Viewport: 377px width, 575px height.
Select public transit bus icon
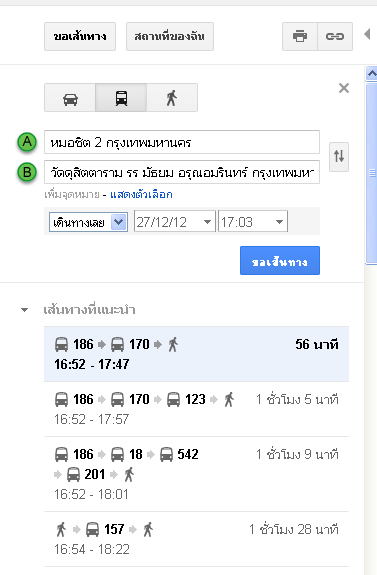(x=121, y=98)
